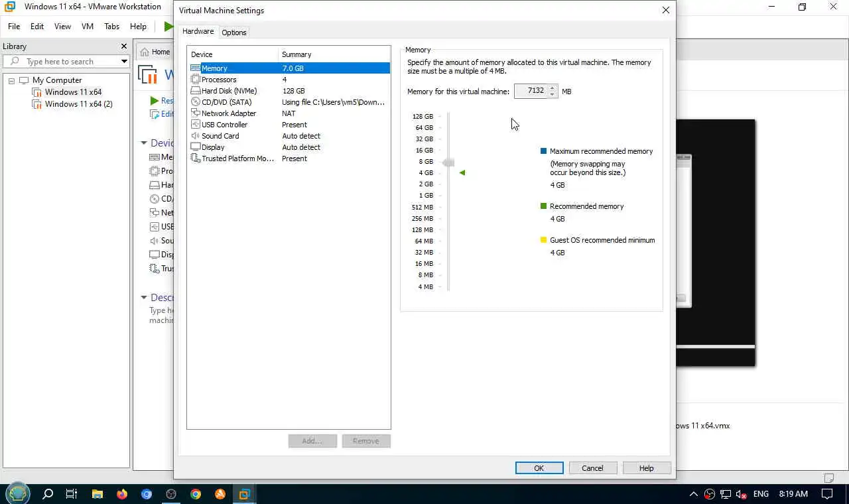Open the Tabs menu
The width and height of the screenshot is (849, 504).
[111, 27]
